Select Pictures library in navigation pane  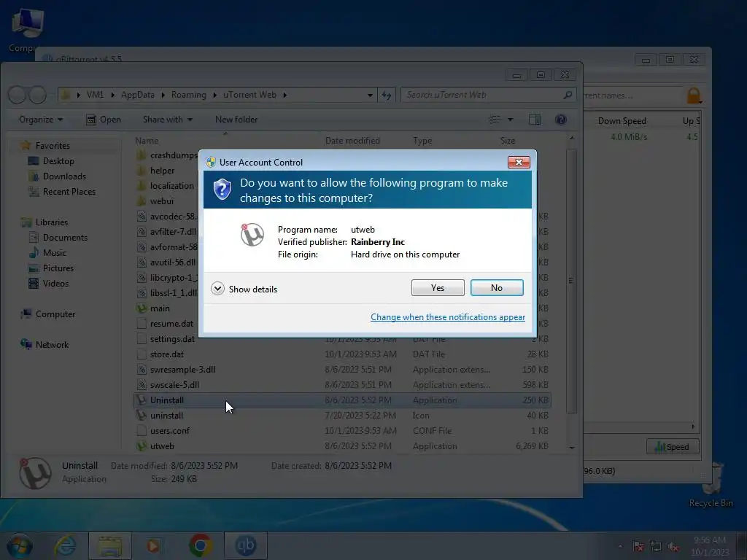[x=58, y=268]
